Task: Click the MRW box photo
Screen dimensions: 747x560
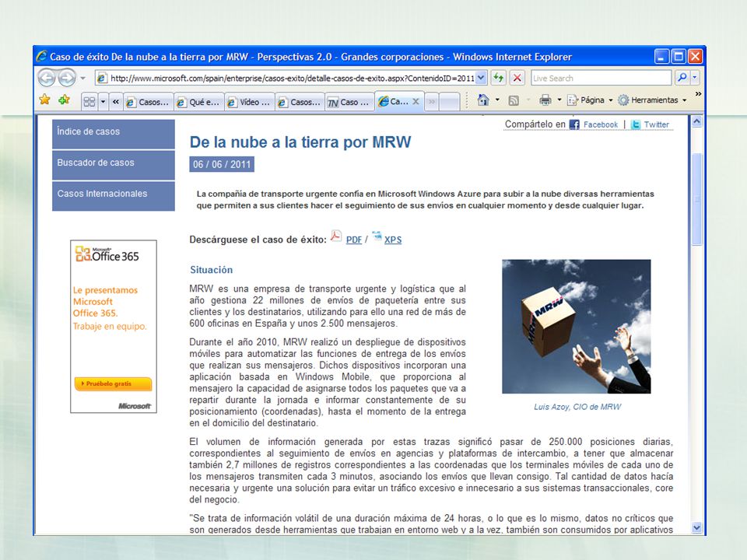Action: (577, 327)
